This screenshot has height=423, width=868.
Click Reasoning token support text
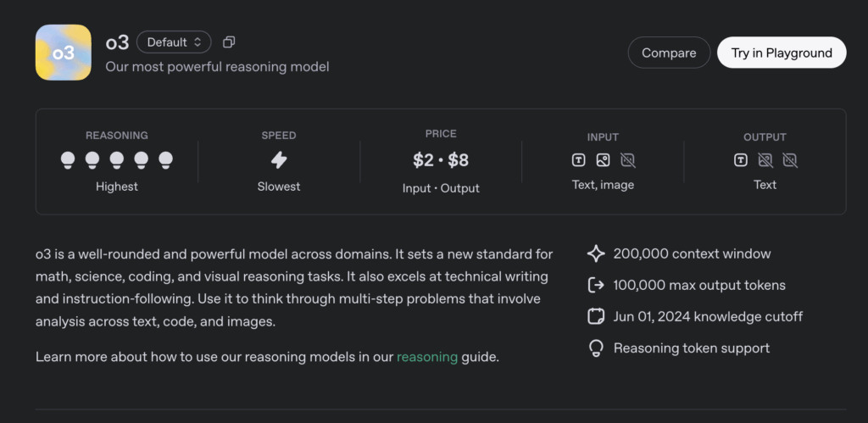point(692,348)
